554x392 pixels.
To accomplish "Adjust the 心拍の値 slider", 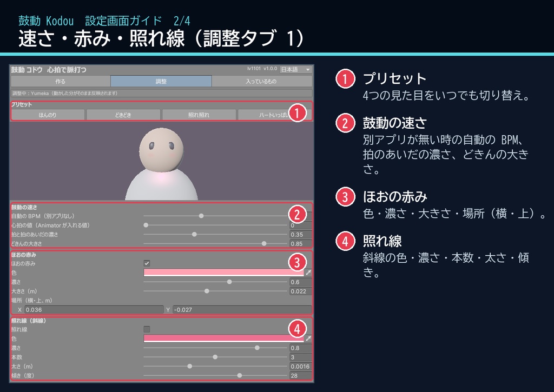I will [x=215, y=225].
